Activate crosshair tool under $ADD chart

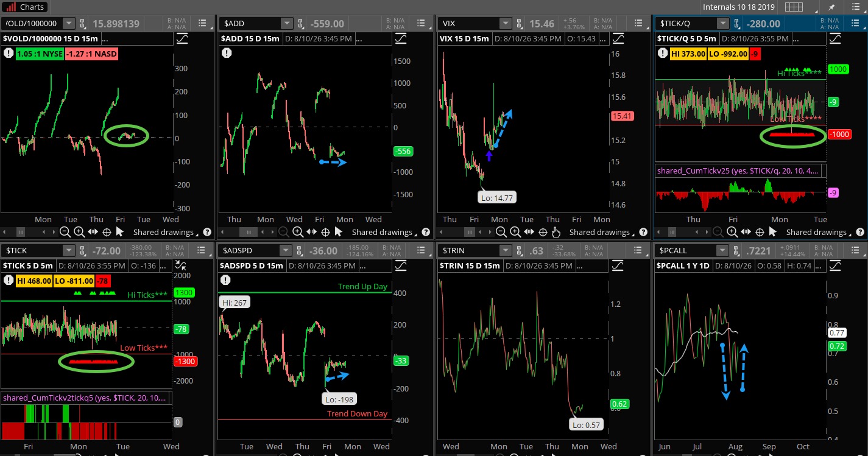pyautogui.click(x=325, y=232)
